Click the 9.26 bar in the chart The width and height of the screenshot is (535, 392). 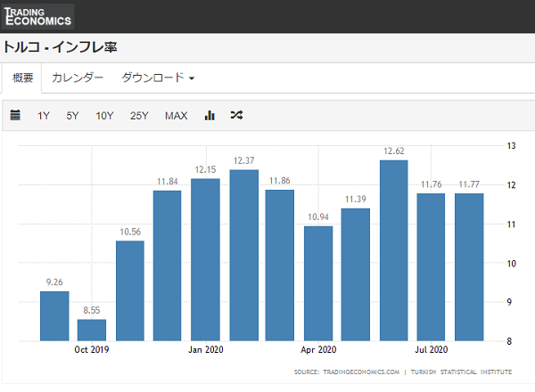coord(54,316)
